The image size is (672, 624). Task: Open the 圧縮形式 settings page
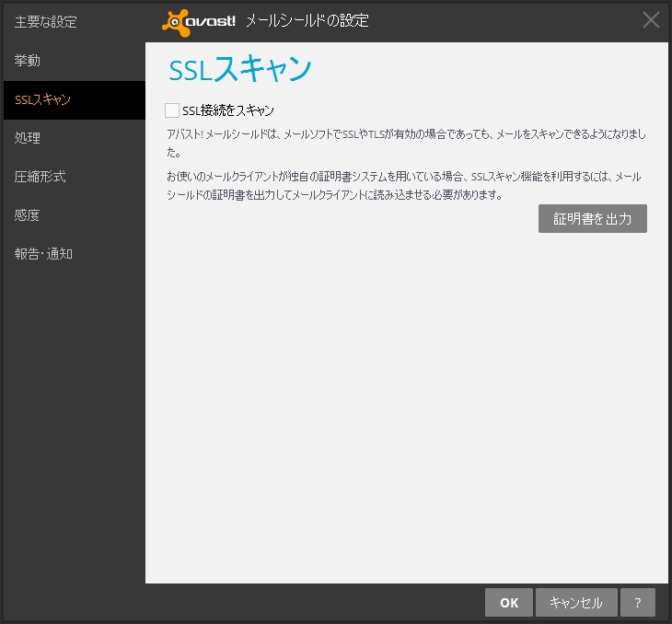click(x=40, y=177)
